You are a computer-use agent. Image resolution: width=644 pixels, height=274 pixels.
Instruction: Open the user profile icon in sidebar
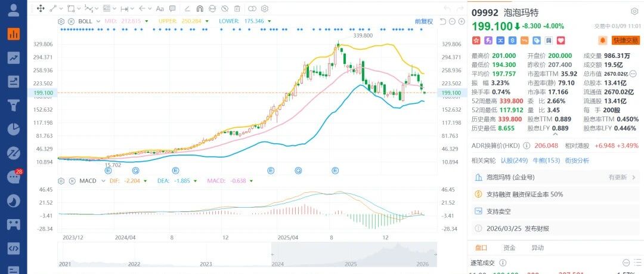pyautogui.click(x=14, y=10)
